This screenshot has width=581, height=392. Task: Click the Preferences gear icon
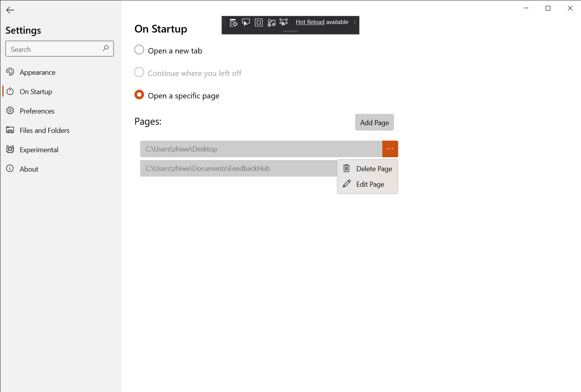10,110
